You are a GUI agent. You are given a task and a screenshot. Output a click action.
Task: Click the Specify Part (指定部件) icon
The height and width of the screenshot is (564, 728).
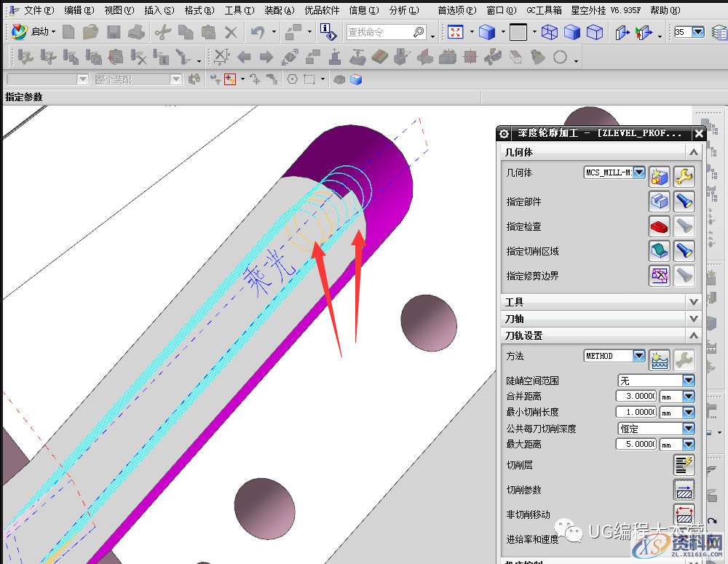(660, 202)
